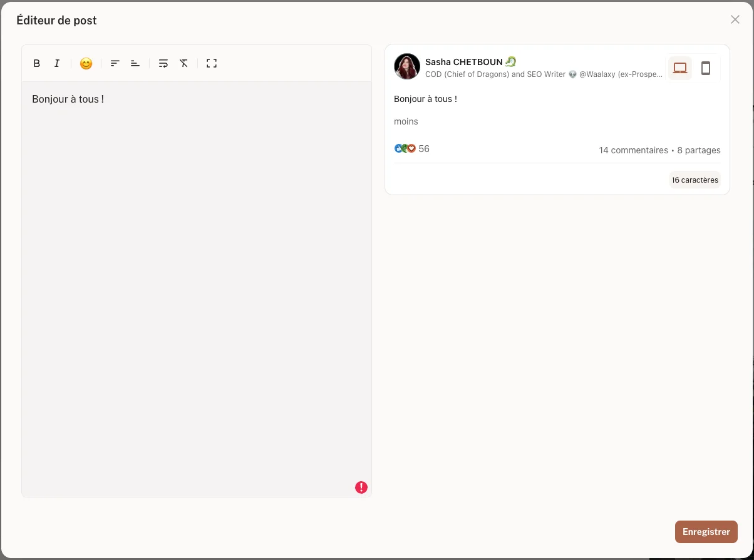754x560 pixels.
Task: Click the red error warning icon
Action: click(361, 487)
